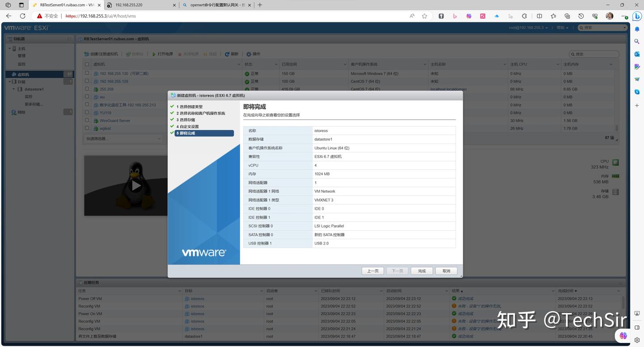Open the Skype sidebar icon
The height and width of the screenshot is (347, 644).
pyautogui.click(x=637, y=92)
